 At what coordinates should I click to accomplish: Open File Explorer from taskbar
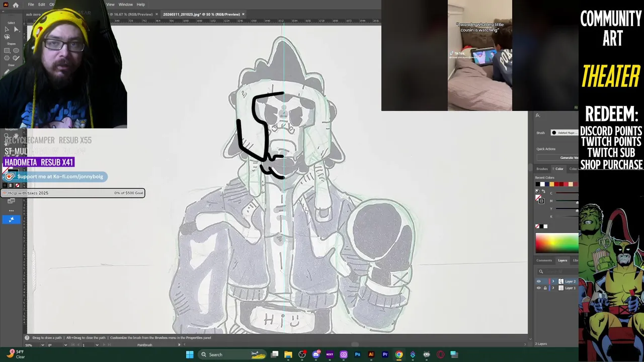pos(288,354)
